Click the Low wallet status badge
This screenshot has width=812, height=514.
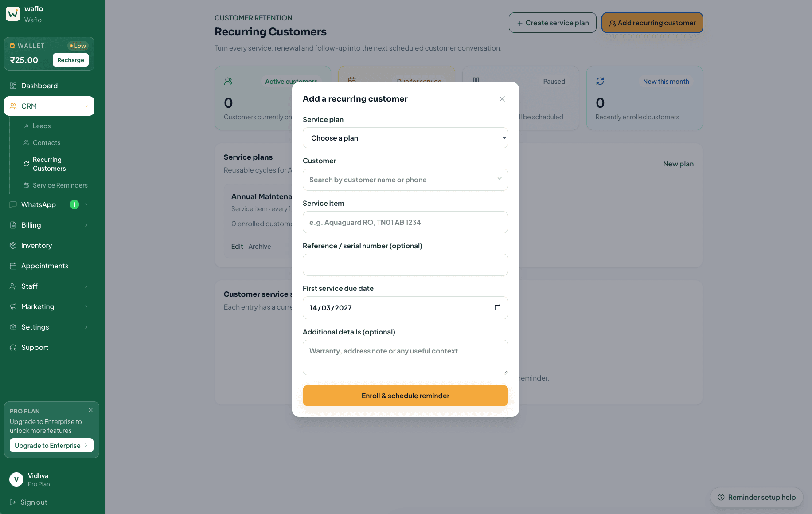click(x=78, y=46)
